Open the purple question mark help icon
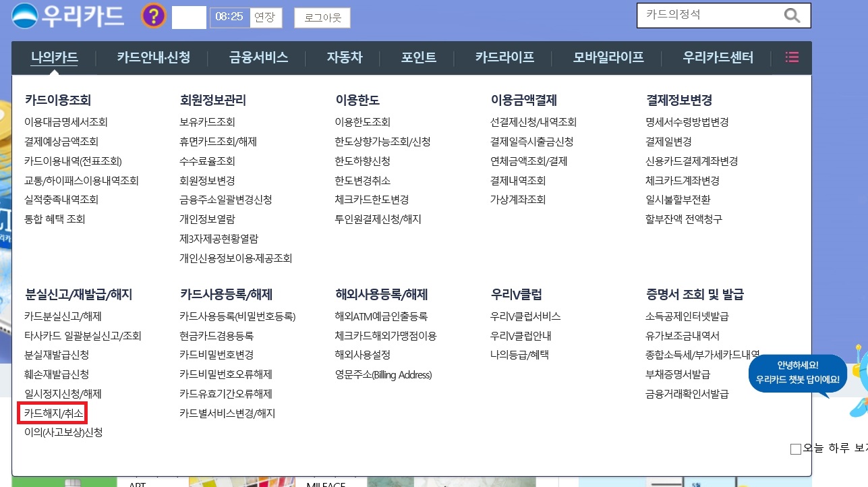Image resolution: width=868 pixels, height=487 pixels. (x=154, y=16)
